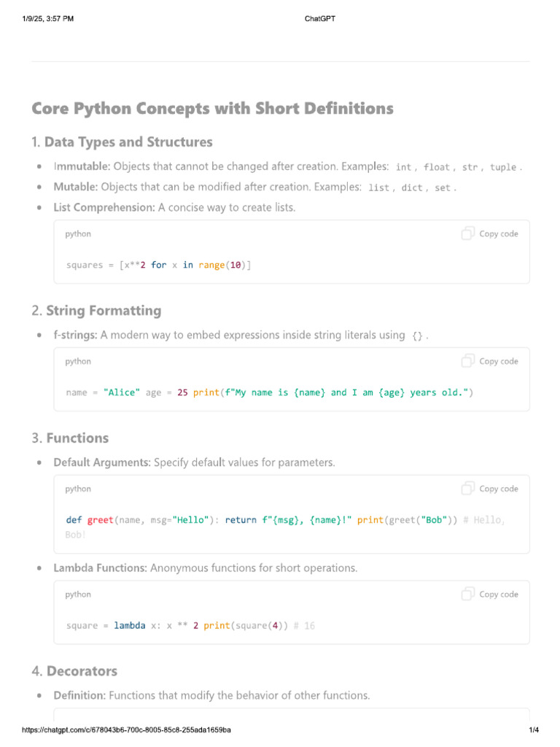Screen dimensions: 560x747
Task: Click the "2. String Formatting" heading
Action: (x=96, y=311)
